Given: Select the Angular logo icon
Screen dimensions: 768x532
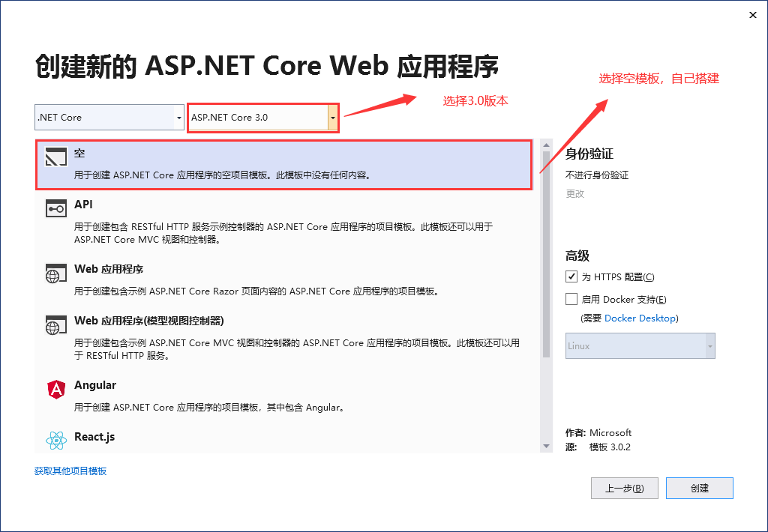Looking at the screenshot, I should [56, 390].
